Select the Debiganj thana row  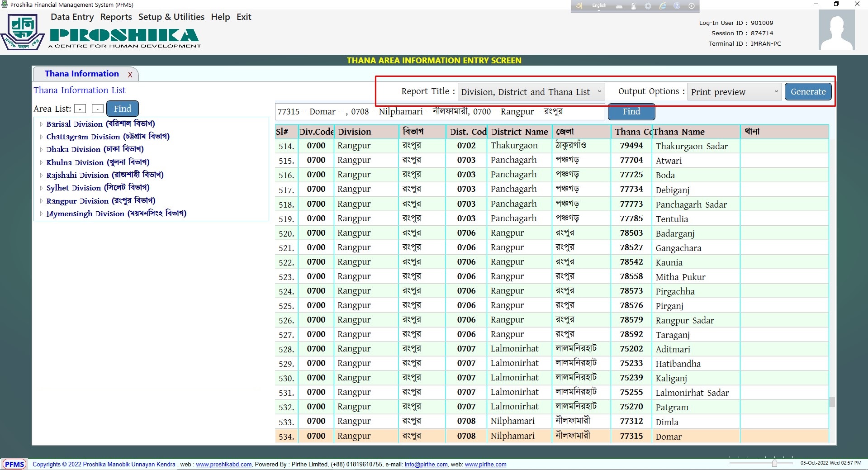point(551,189)
